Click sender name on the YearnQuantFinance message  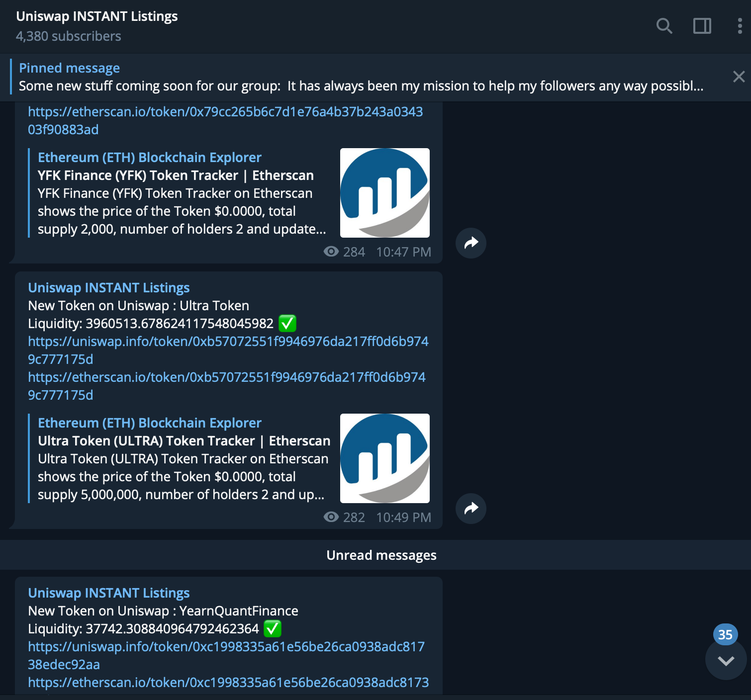click(108, 593)
